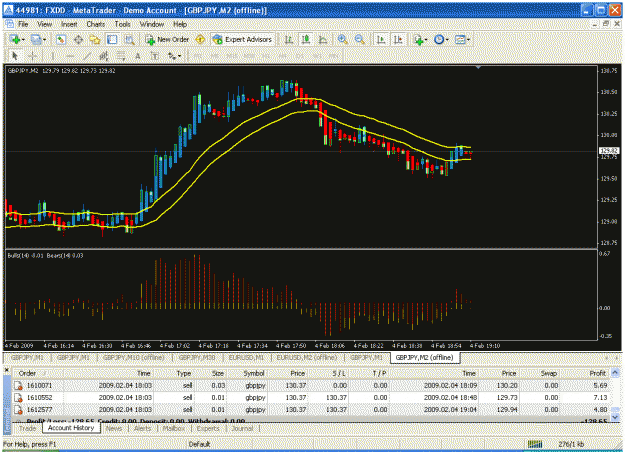
Task: Open the File menu
Action: point(23,24)
